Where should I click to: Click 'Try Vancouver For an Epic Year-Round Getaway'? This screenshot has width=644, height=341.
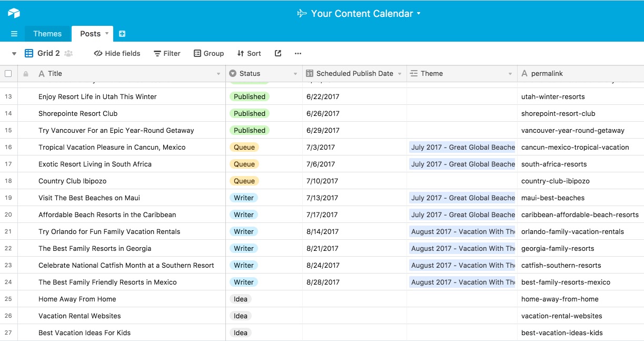point(116,130)
